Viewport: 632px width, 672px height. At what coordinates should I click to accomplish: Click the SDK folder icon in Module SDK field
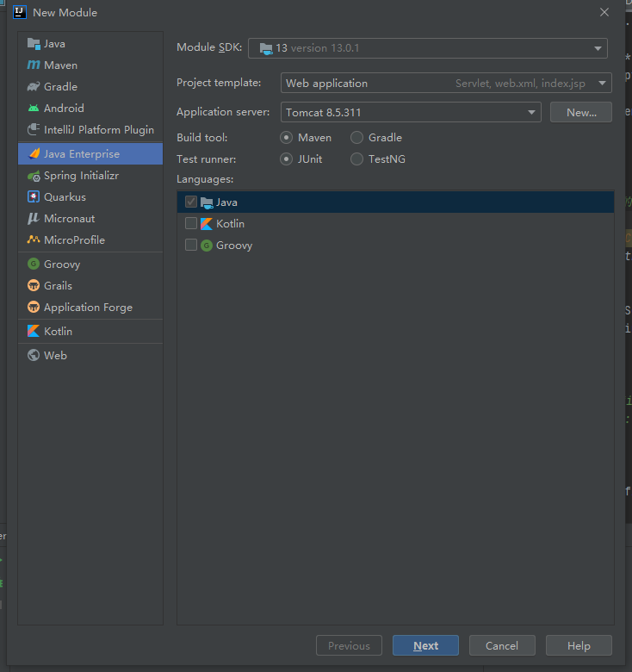(266, 48)
